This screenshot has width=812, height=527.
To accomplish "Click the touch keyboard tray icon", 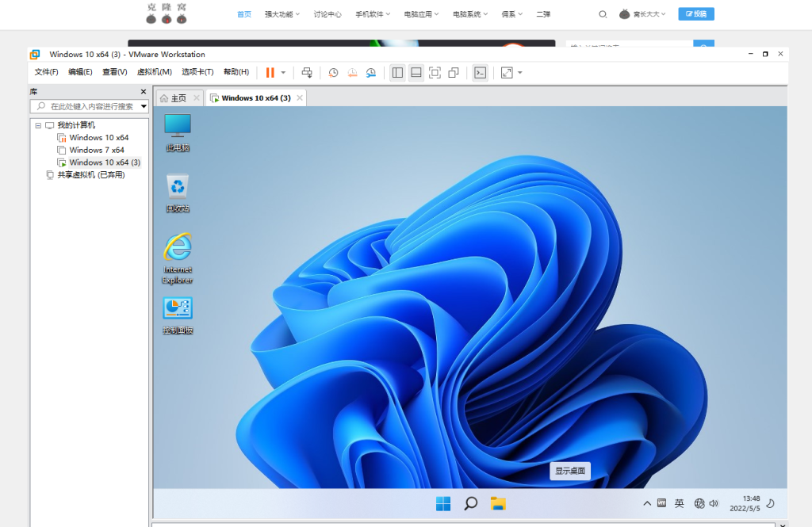I will [662, 503].
